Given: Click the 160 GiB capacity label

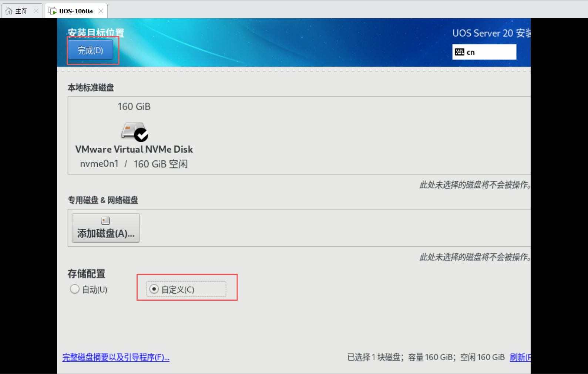Looking at the screenshot, I should 134,107.
